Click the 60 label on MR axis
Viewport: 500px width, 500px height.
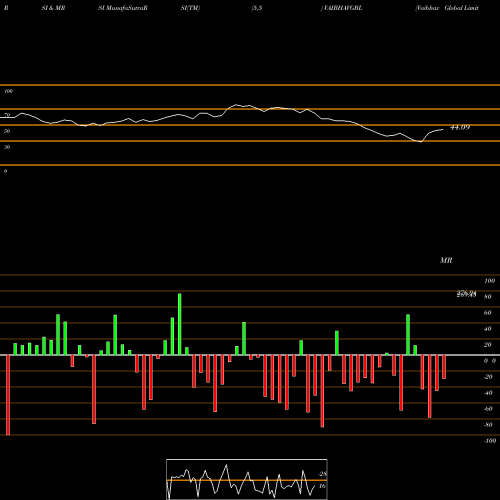tap(488, 313)
